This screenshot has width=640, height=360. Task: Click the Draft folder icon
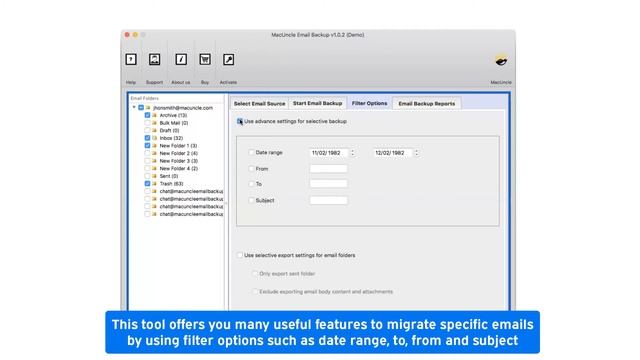155,131
